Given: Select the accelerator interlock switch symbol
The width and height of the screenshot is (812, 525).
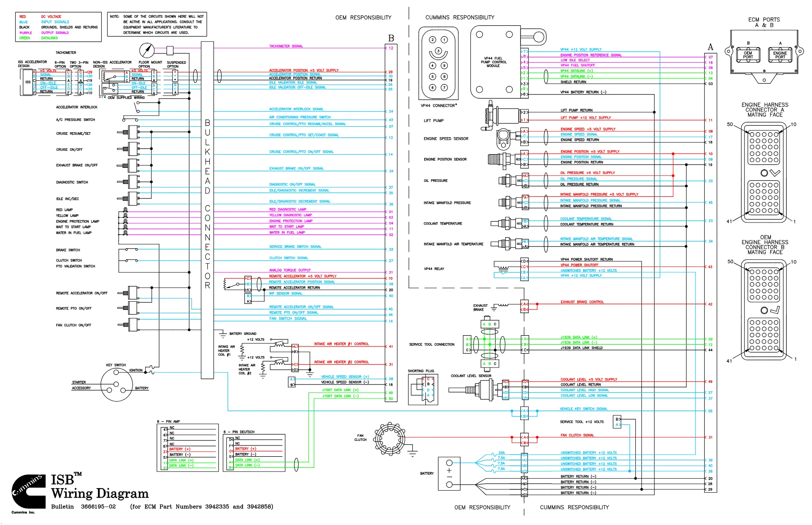Looking at the screenshot, I should coord(138,108).
